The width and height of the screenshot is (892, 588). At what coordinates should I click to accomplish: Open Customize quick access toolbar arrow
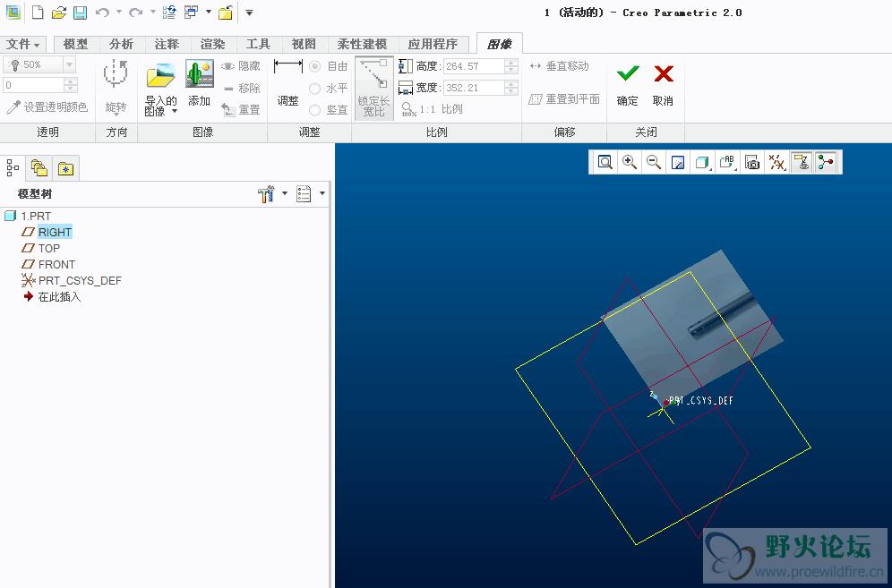tap(249, 13)
